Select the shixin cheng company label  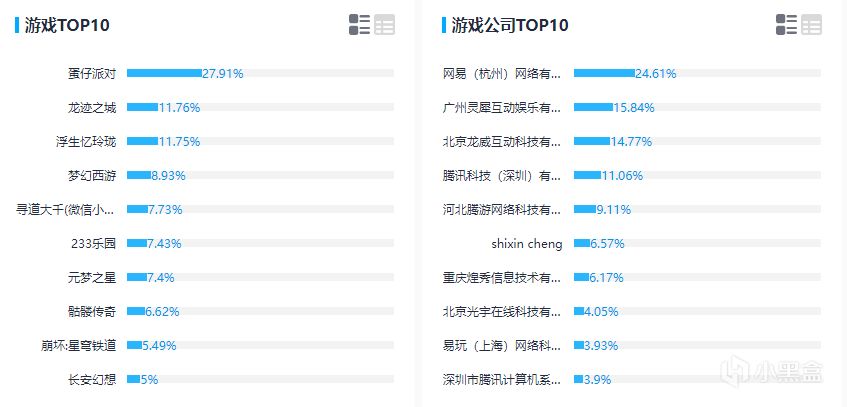click(x=527, y=243)
